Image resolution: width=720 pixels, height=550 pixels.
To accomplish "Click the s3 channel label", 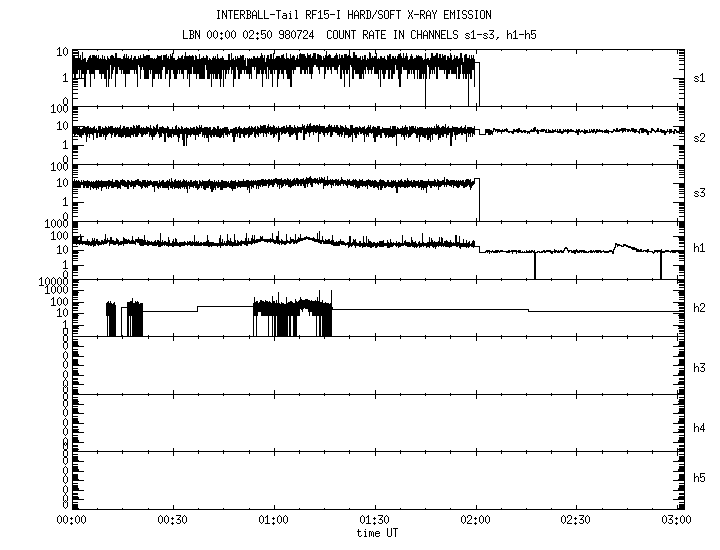I will 700,193.
